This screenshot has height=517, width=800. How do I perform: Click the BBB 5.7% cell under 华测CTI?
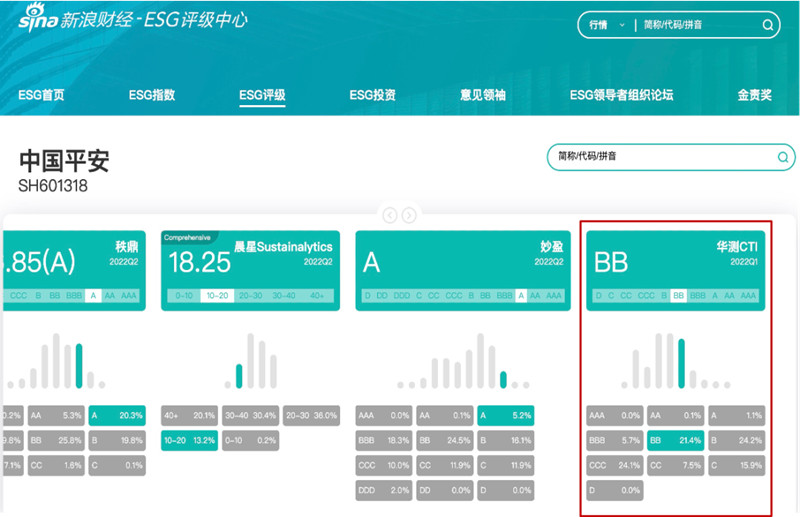614,440
